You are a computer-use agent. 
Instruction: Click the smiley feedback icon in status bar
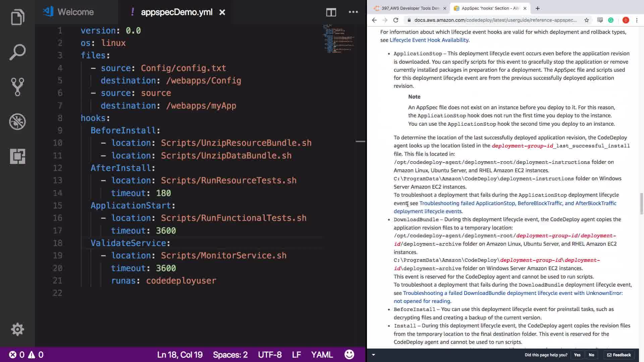tap(349, 354)
